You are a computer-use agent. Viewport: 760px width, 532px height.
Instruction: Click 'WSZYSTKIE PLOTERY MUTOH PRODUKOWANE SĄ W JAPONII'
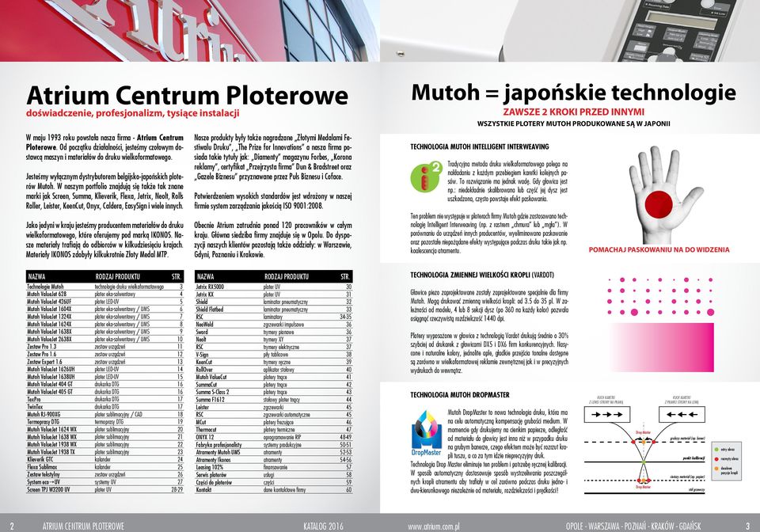point(573,123)
